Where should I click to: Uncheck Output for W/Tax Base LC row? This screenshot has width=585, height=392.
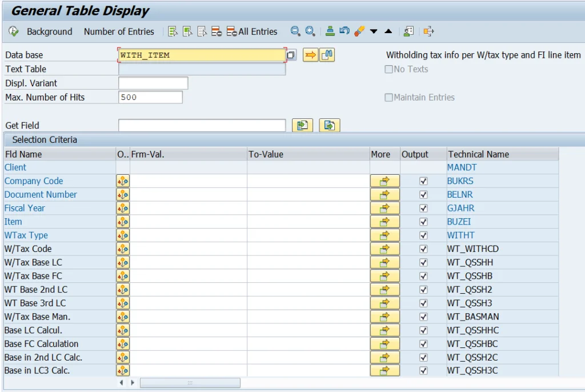423,262
